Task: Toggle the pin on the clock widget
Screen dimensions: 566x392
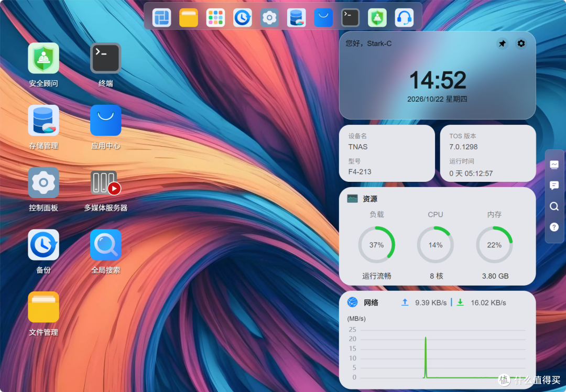Action: (x=502, y=43)
